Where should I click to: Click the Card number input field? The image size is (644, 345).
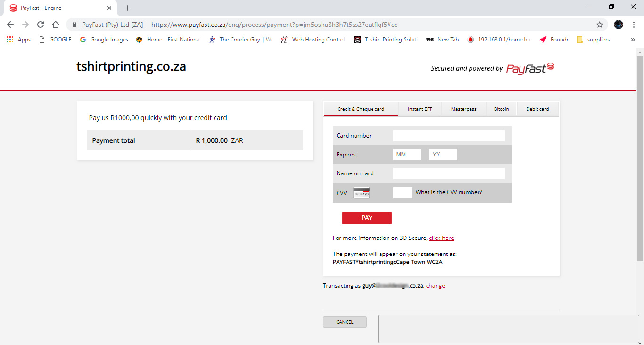point(449,136)
